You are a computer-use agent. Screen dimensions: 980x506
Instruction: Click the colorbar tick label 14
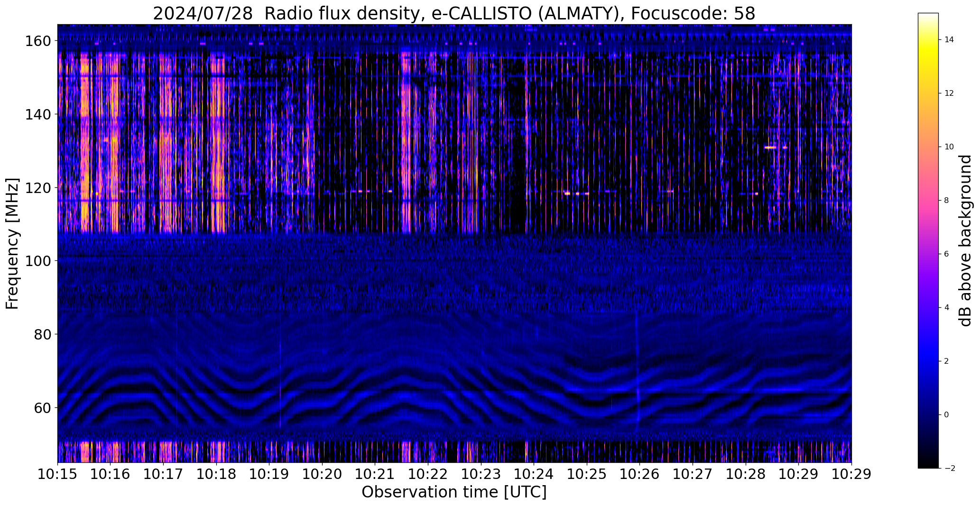pyautogui.click(x=949, y=40)
